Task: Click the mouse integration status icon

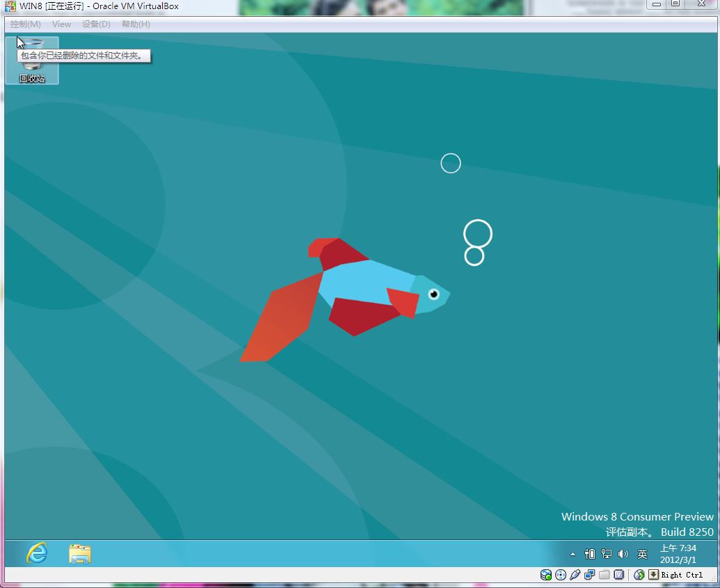Action: coord(639,575)
